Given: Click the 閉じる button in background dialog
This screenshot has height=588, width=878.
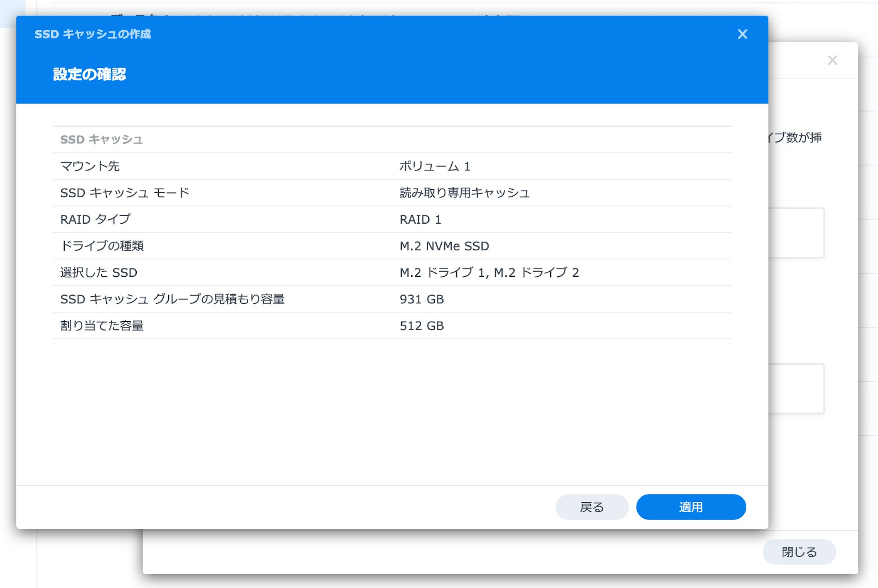Looking at the screenshot, I should pyautogui.click(x=799, y=552).
